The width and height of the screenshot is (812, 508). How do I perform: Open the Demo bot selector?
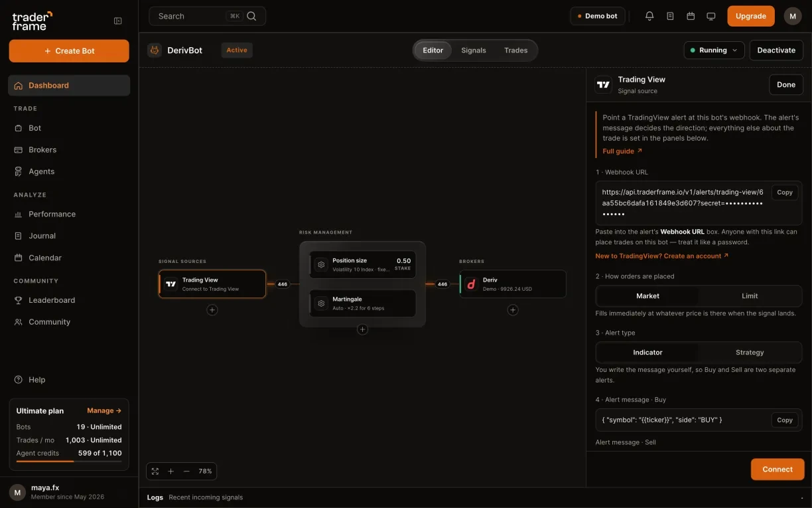(598, 16)
